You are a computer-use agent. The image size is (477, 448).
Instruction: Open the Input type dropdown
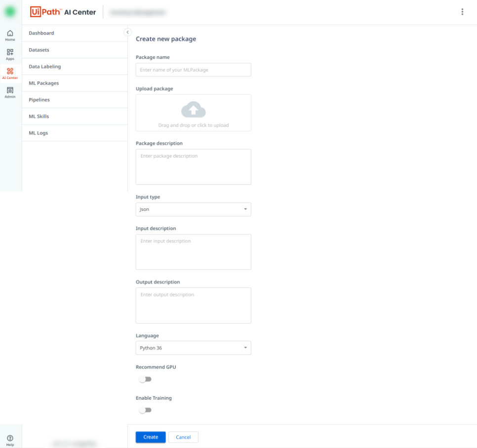pyautogui.click(x=194, y=209)
